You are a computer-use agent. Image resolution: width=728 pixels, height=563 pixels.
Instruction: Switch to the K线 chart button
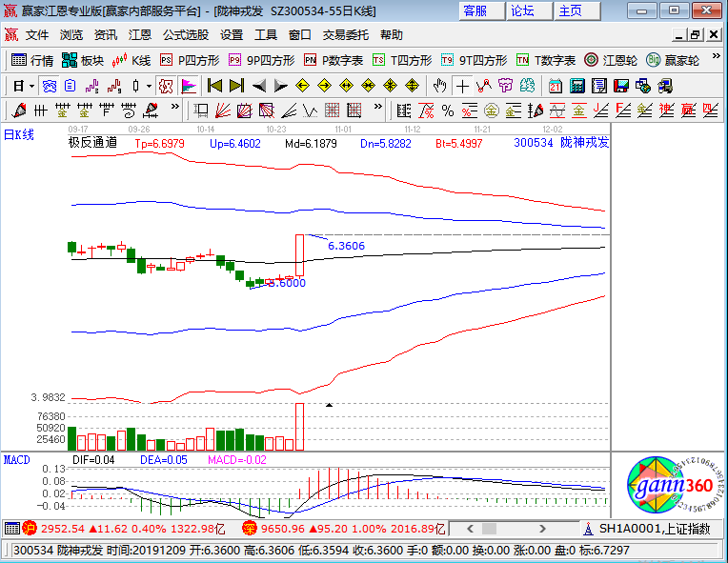pos(131,60)
